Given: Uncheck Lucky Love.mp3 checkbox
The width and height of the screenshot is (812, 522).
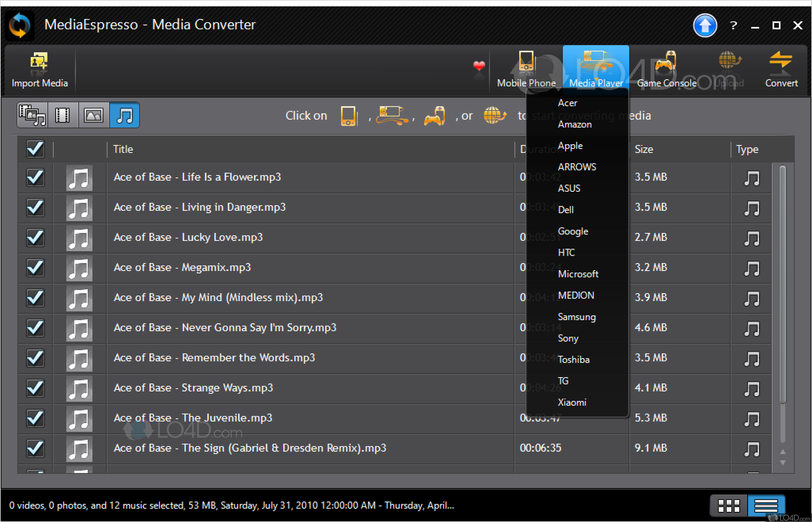Looking at the screenshot, I should (x=35, y=238).
